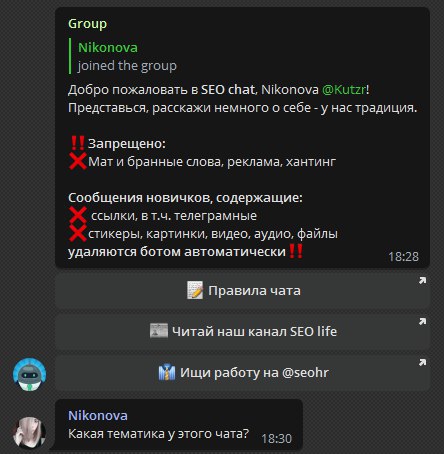Open the Group sender name

[87, 24]
